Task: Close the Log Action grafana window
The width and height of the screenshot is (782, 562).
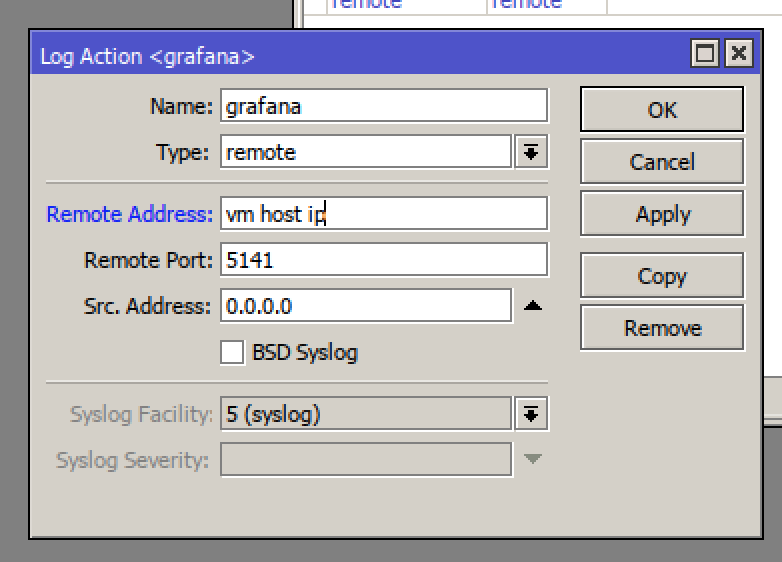Action: pos(738,53)
